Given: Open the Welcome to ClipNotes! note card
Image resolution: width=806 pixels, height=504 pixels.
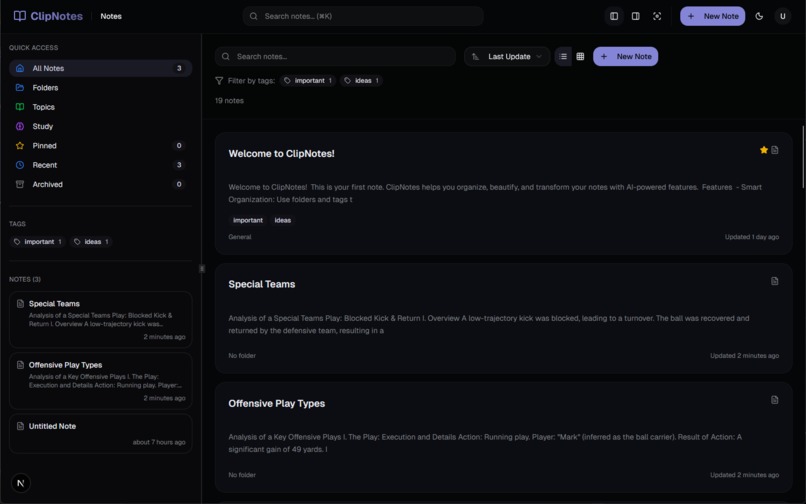Looking at the screenshot, I should (x=503, y=193).
